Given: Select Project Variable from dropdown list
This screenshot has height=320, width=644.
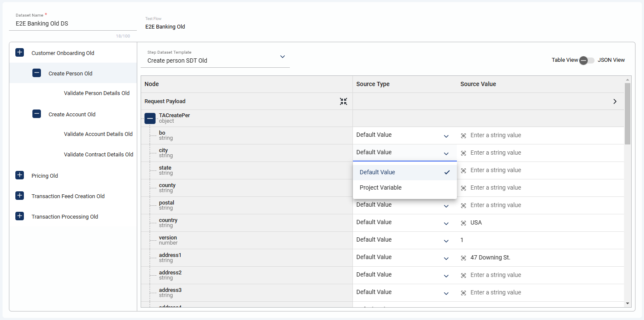Looking at the screenshot, I should [381, 187].
